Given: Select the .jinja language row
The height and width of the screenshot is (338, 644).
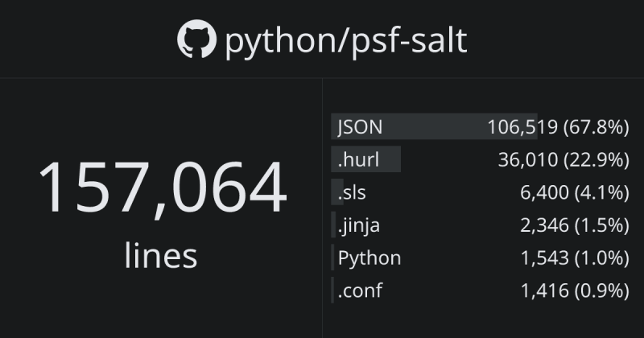Looking at the screenshot, I should point(480,225).
